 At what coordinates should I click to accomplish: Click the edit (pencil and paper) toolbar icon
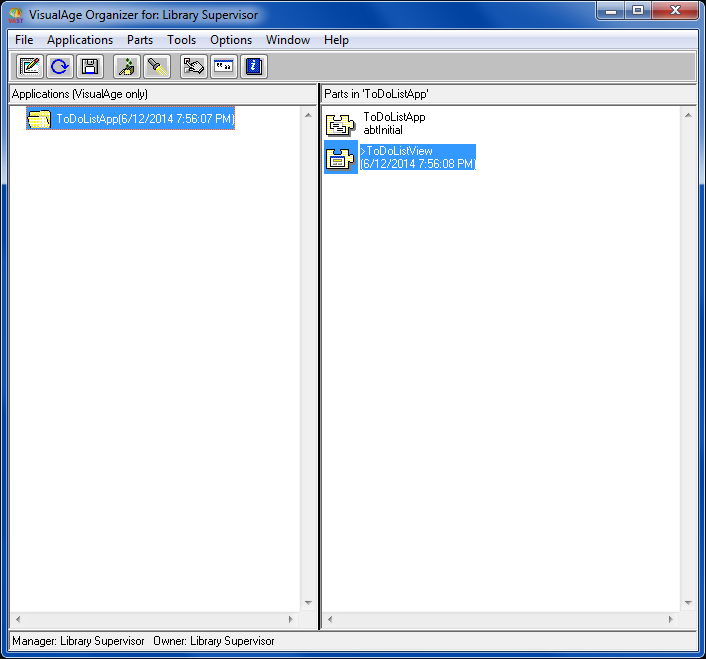click(x=31, y=67)
